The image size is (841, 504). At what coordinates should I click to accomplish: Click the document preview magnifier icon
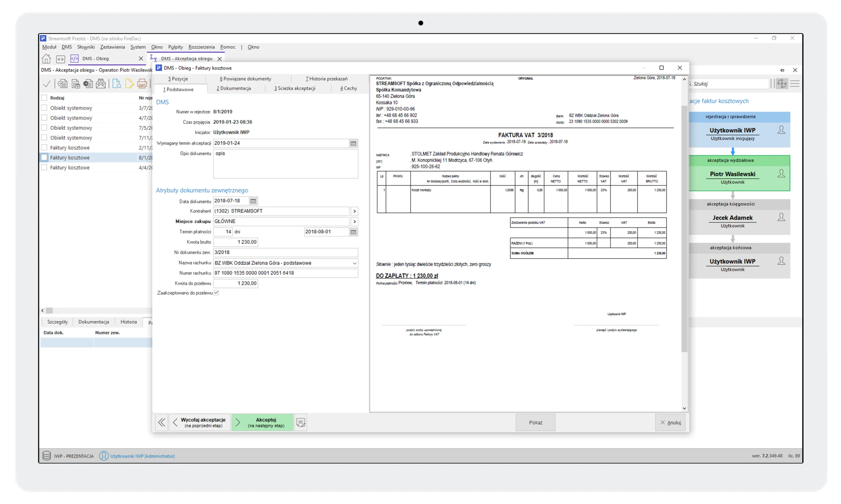click(x=117, y=83)
